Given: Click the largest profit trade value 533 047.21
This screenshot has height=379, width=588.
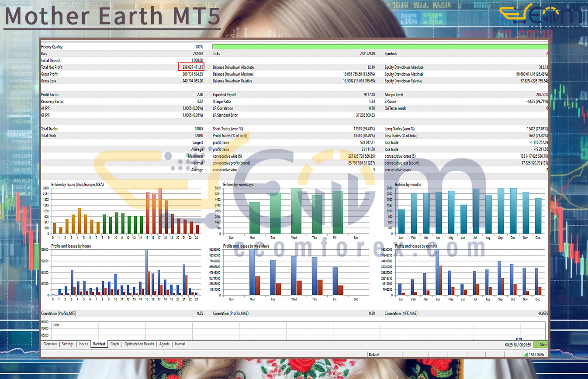Looking at the screenshot, I should 368,142.
